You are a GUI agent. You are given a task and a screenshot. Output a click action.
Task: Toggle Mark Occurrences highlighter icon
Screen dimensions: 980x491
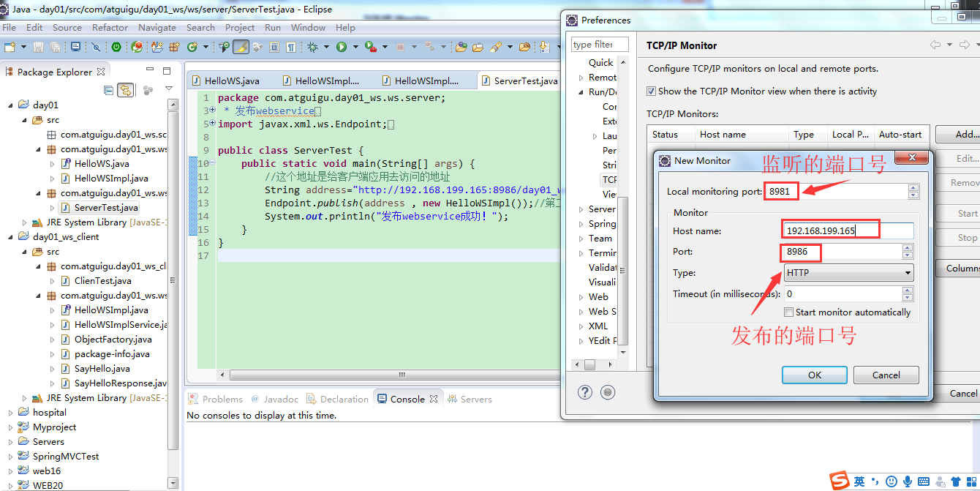coord(241,47)
